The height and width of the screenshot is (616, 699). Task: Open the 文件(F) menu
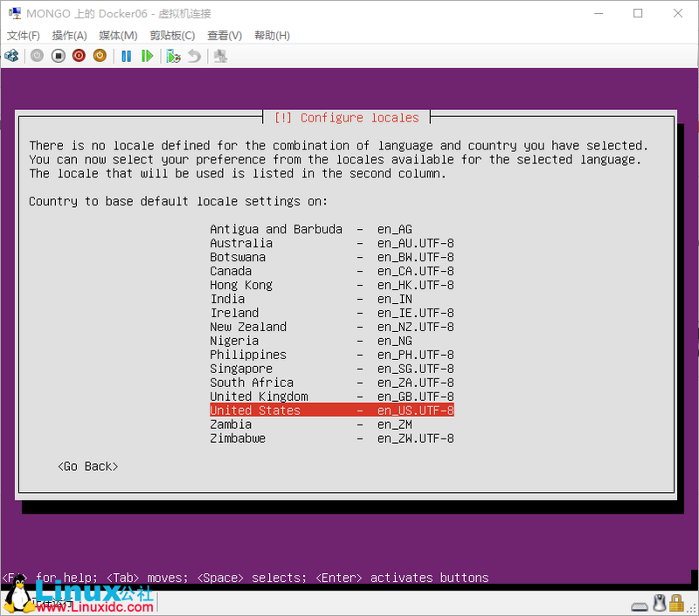pos(23,35)
